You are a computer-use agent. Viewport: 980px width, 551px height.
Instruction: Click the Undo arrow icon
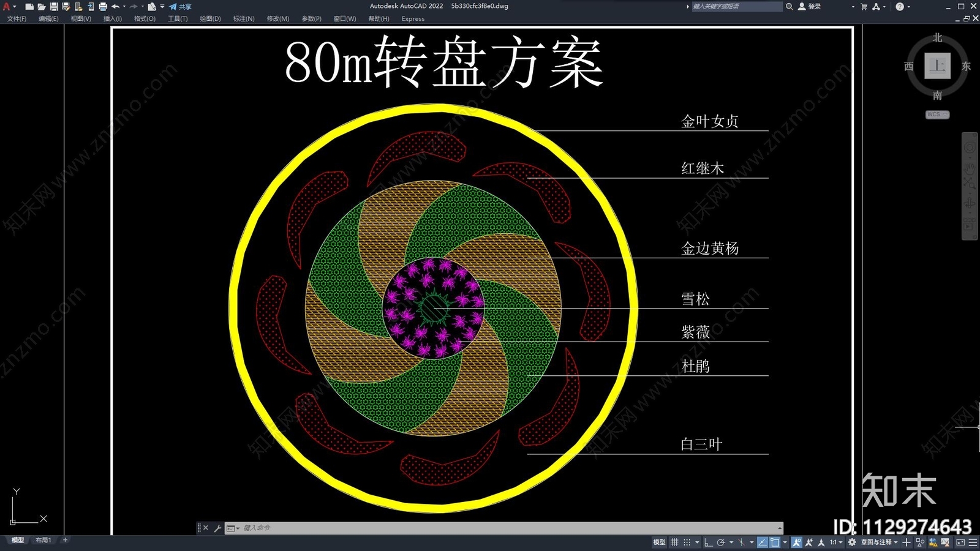[115, 7]
